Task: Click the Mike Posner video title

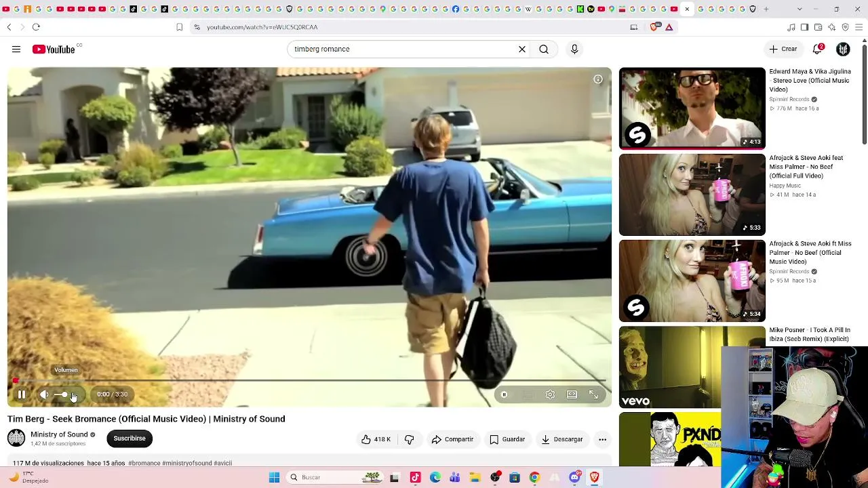Action: pyautogui.click(x=810, y=334)
